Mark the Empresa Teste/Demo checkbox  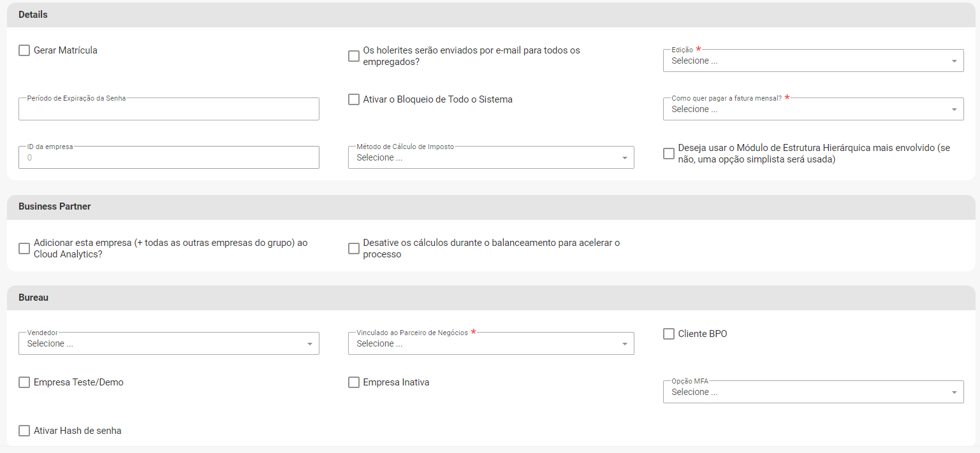[x=24, y=382]
